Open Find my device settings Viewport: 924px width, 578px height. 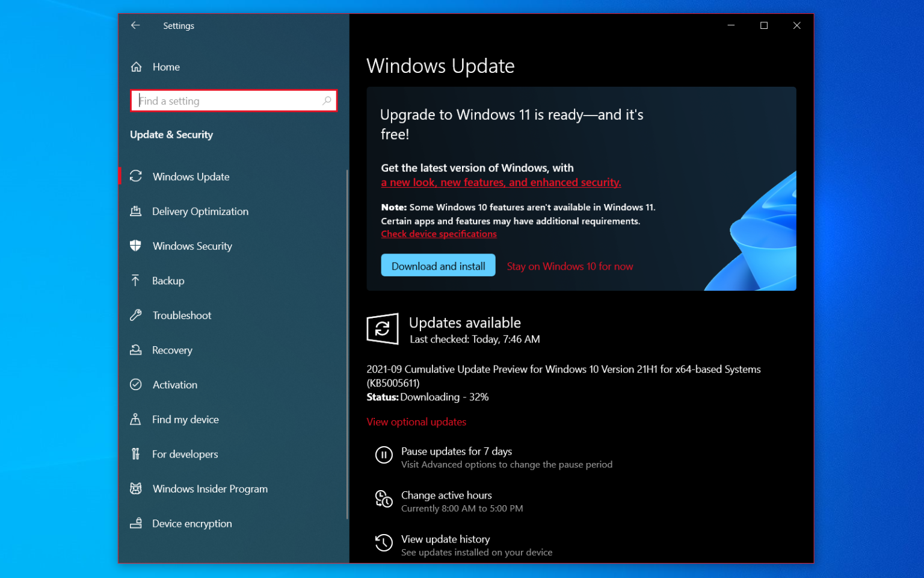185,419
